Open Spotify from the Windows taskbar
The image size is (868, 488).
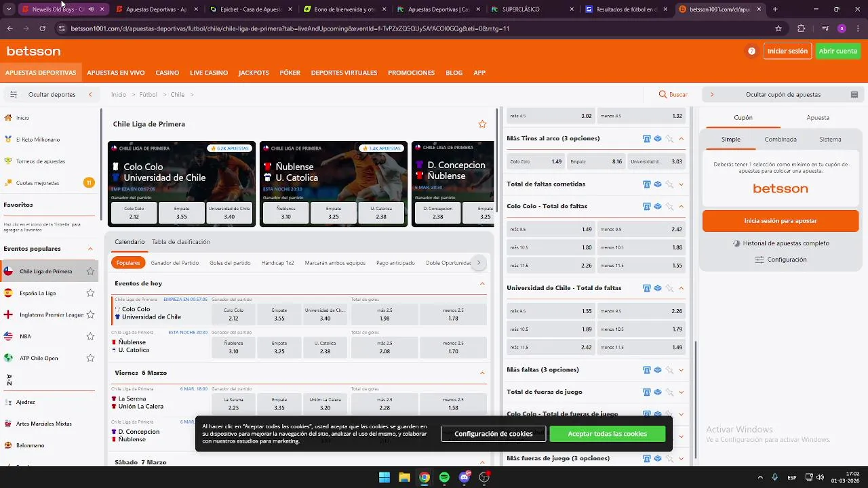[444, 477]
